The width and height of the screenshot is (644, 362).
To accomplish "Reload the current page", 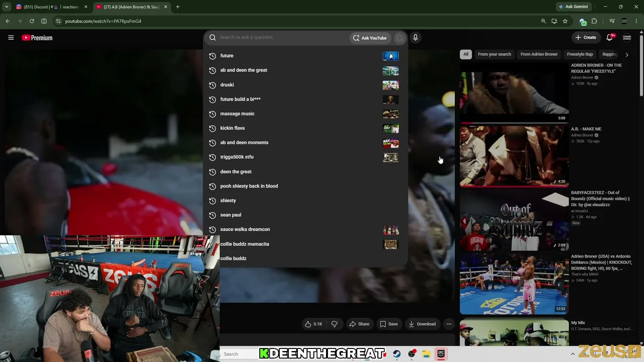I will [32, 21].
